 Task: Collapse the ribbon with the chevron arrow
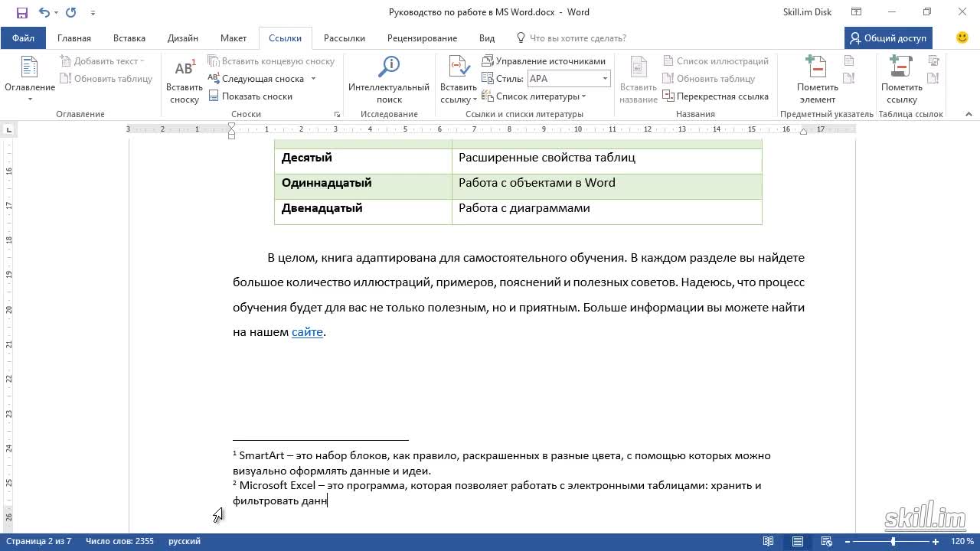tap(969, 114)
